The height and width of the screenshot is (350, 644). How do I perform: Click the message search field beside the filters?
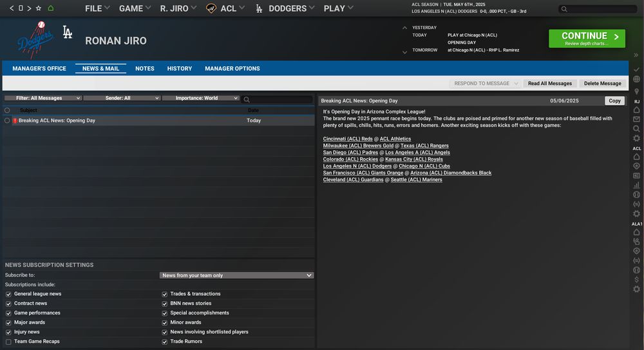click(277, 99)
